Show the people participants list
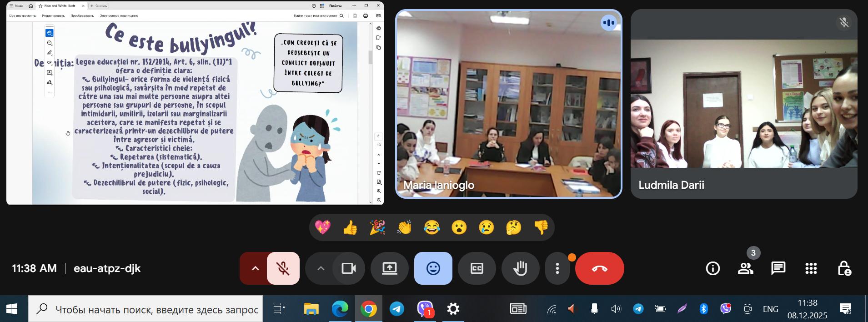Screen dimensions: 868x322 [745, 268]
